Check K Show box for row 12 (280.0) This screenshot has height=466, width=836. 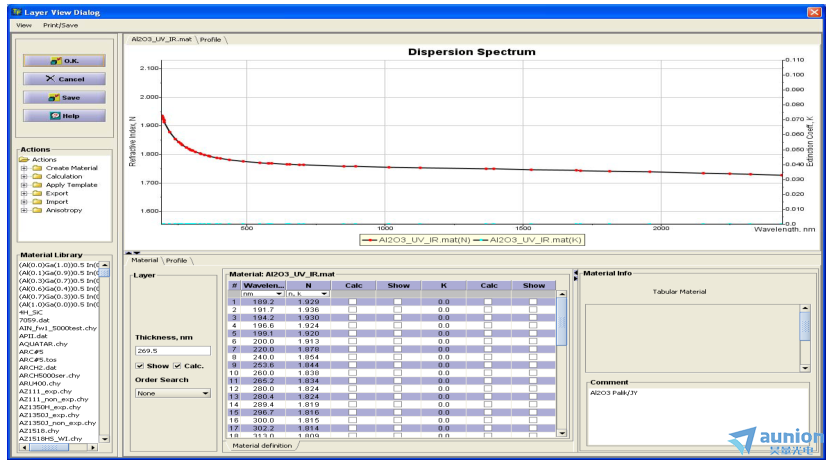pyautogui.click(x=533, y=389)
